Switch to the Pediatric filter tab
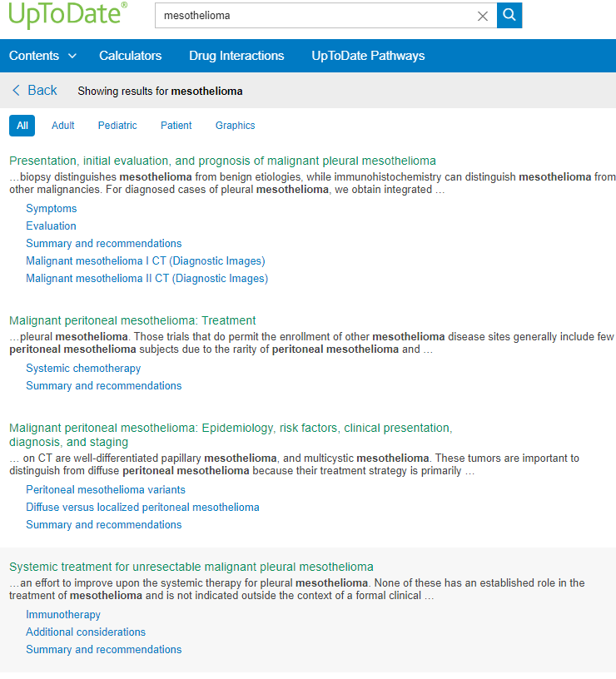Viewport: 616px width, 679px height. pos(117,126)
